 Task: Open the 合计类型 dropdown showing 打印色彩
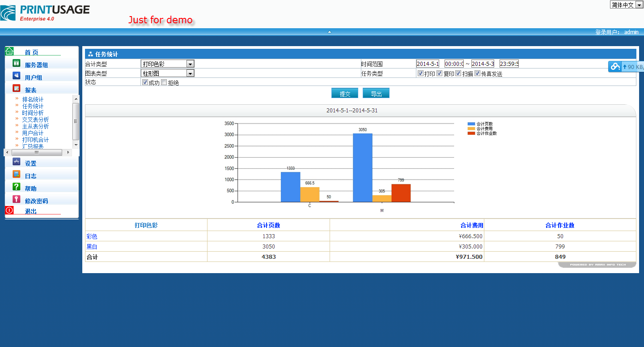point(167,64)
